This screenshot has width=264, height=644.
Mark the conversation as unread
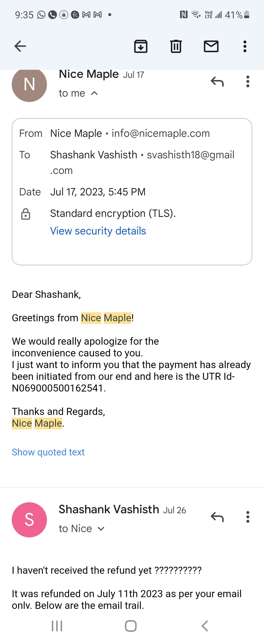pyautogui.click(x=211, y=46)
